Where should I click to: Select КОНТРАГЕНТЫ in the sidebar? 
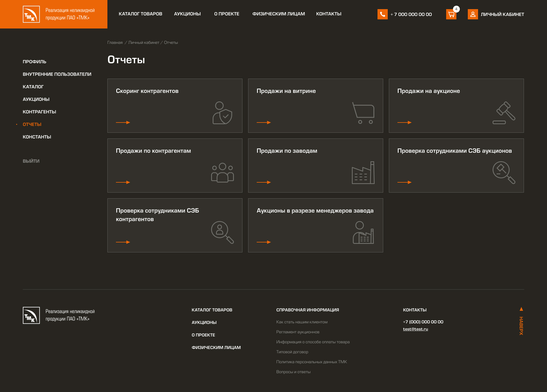(x=39, y=112)
